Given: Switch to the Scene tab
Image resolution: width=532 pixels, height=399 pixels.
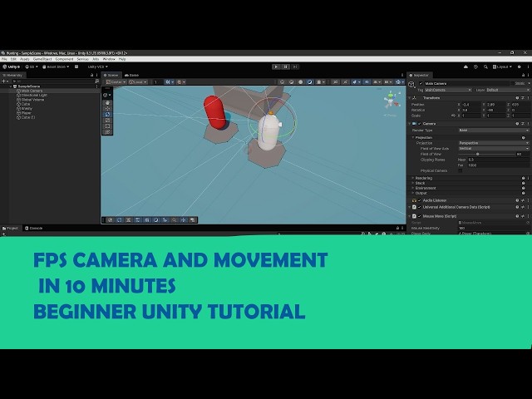Looking at the screenshot, I should point(111,76).
